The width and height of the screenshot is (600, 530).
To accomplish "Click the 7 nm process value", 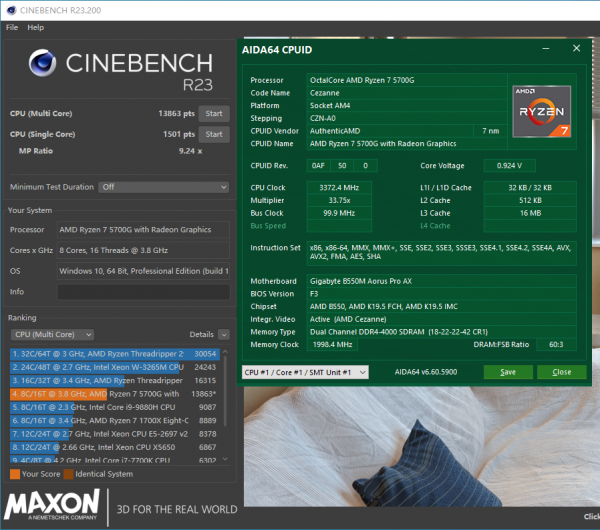I will [491, 131].
